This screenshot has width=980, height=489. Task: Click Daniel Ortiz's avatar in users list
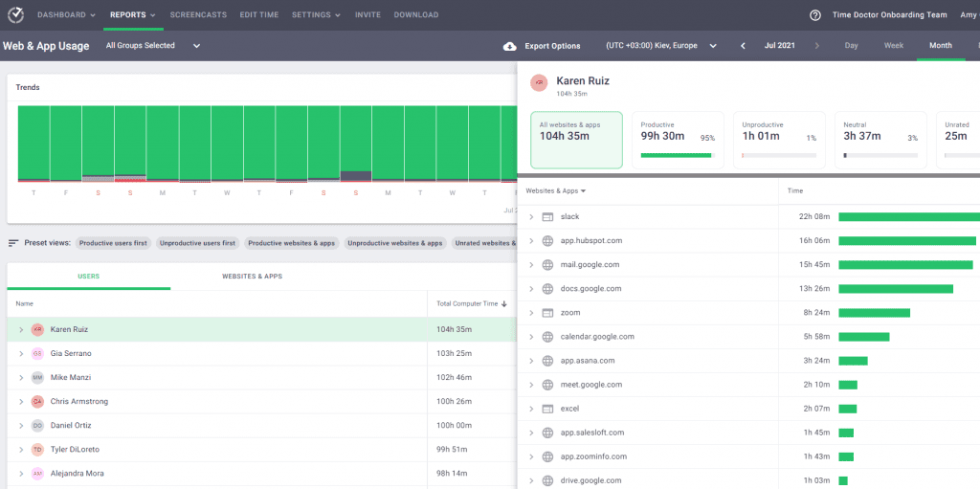point(37,426)
